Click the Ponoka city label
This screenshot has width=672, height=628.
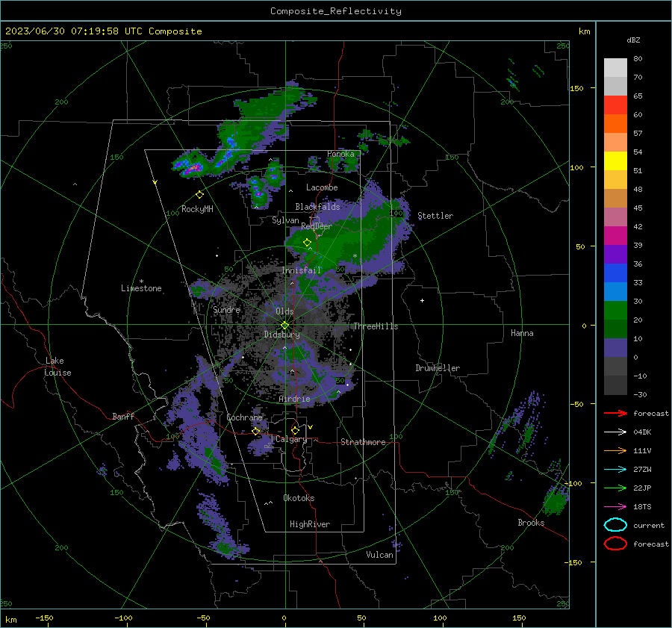point(340,154)
